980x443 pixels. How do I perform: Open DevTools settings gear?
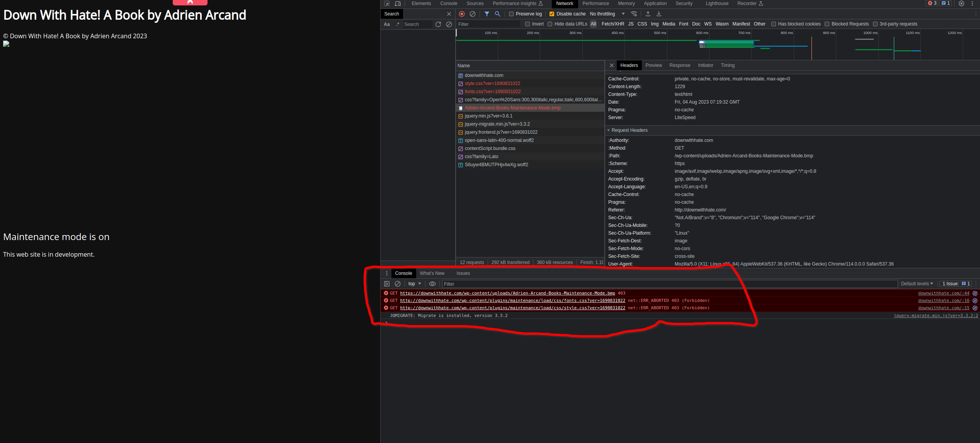point(961,3)
